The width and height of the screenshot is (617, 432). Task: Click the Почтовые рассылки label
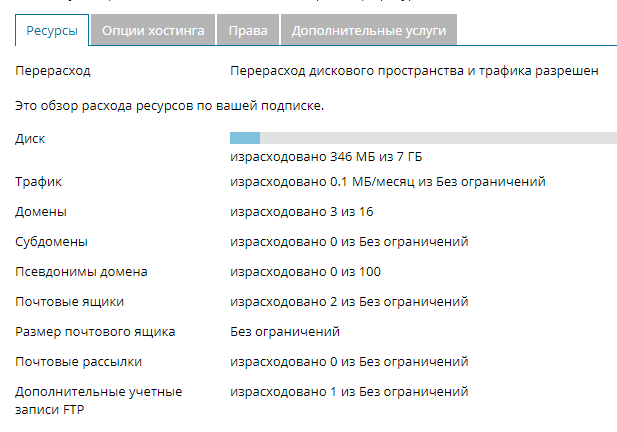pyautogui.click(x=79, y=362)
